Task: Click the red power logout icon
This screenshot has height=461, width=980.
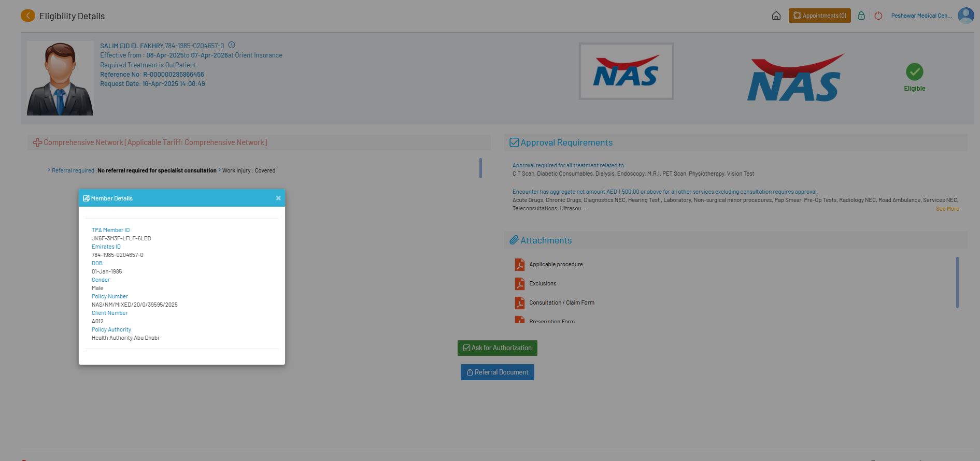Action: (878, 16)
